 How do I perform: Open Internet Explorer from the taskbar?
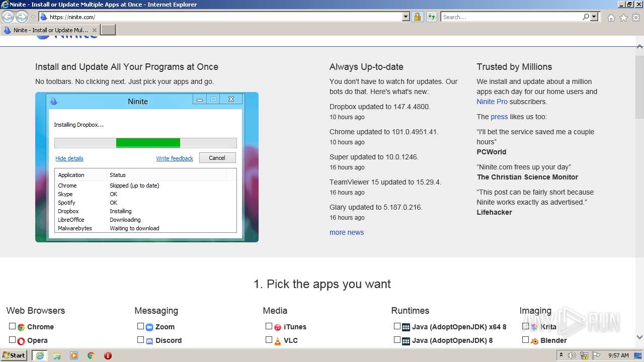pyautogui.click(x=40, y=355)
